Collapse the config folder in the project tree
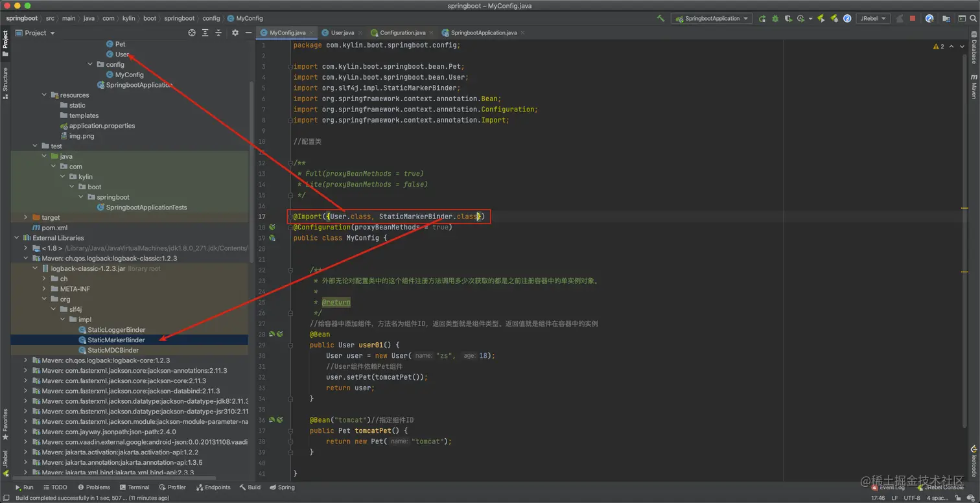The width and height of the screenshot is (980, 503). (x=90, y=64)
